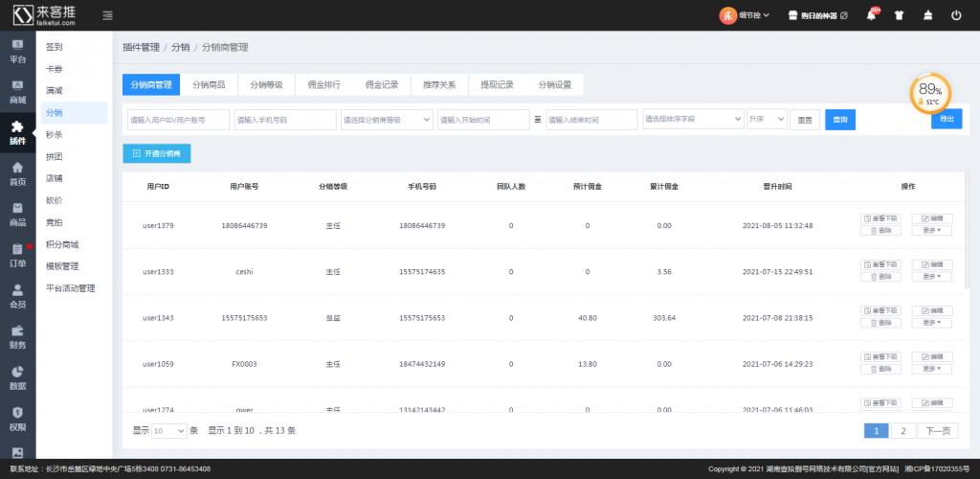Switch to the 分销商品 tab
The width and height of the screenshot is (980, 479).
209,85
